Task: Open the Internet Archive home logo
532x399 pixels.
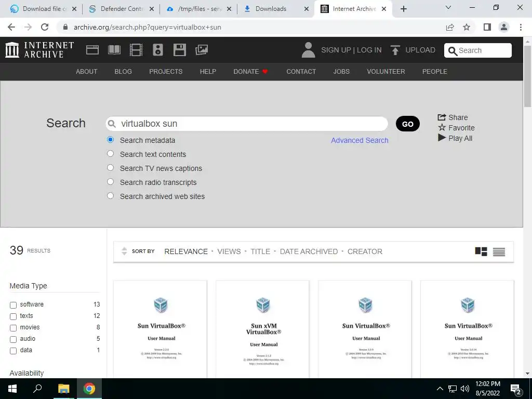Action: (x=39, y=50)
